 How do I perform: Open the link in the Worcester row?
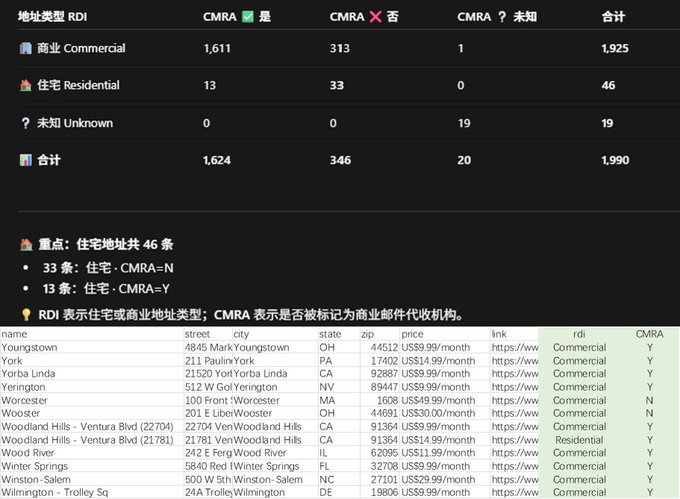click(x=514, y=401)
